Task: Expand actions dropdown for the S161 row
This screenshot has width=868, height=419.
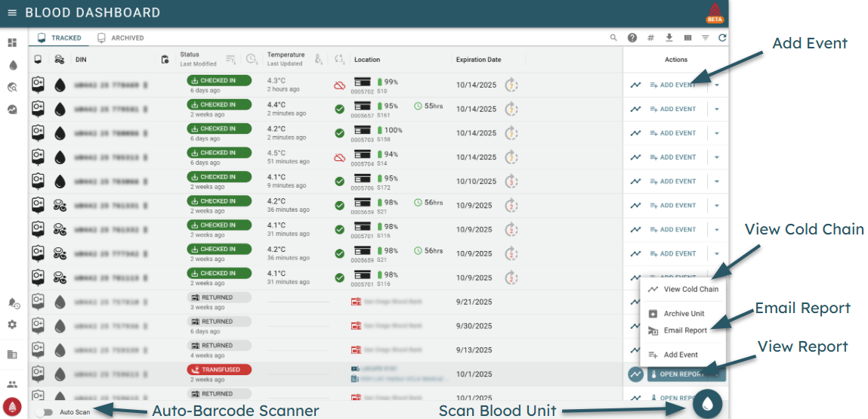Action: tap(717, 109)
